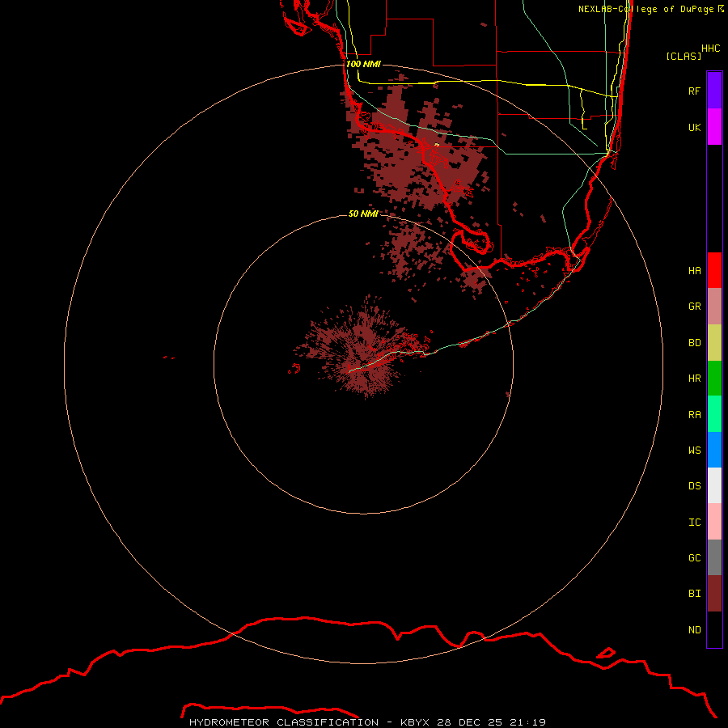Click the GR legend label
The width and height of the screenshot is (728, 728).
(694, 306)
